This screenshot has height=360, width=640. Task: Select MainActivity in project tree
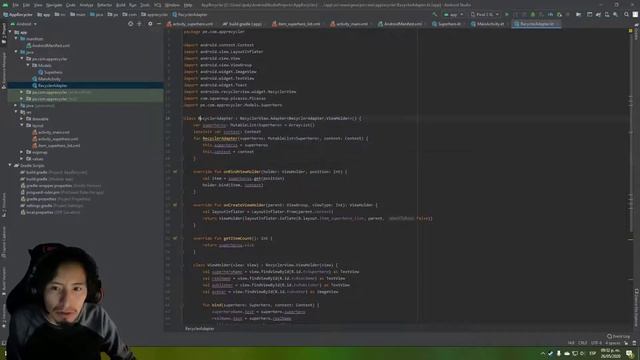pos(47,79)
